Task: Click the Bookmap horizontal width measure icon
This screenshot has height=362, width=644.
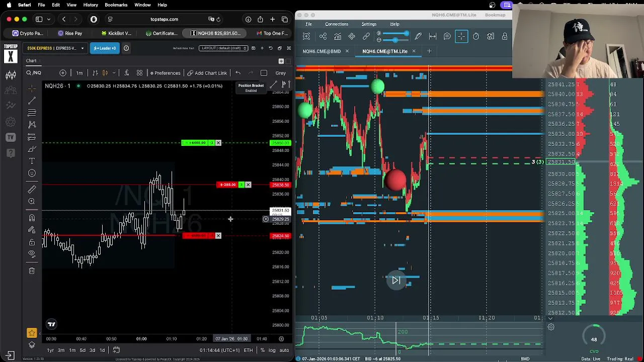Action: point(433,36)
